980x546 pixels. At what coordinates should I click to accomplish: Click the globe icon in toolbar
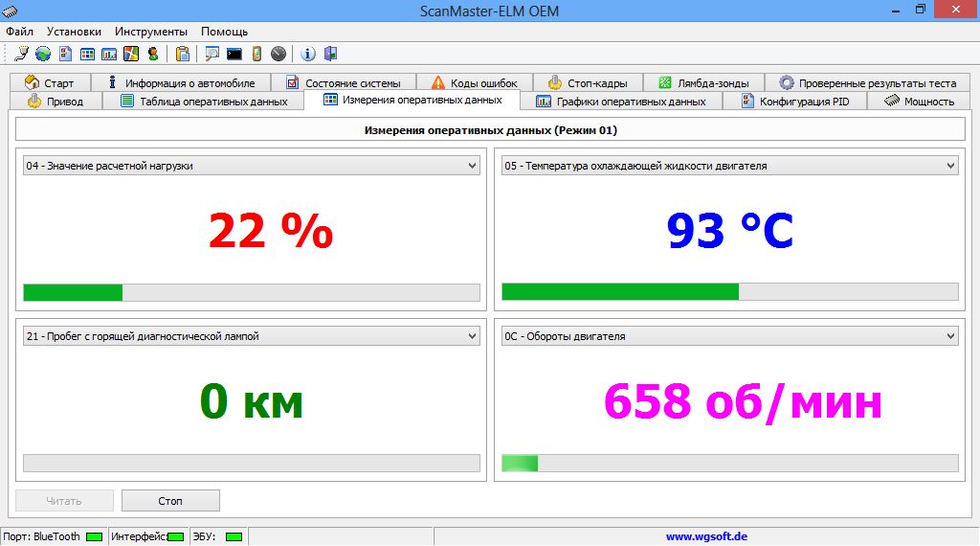pos(43,54)
